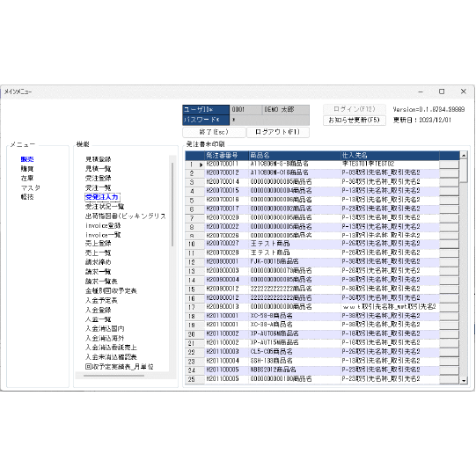Screen dimensions: 476x476
Task: Click the grid's scroll down arrow
Action: coord(464,380)
